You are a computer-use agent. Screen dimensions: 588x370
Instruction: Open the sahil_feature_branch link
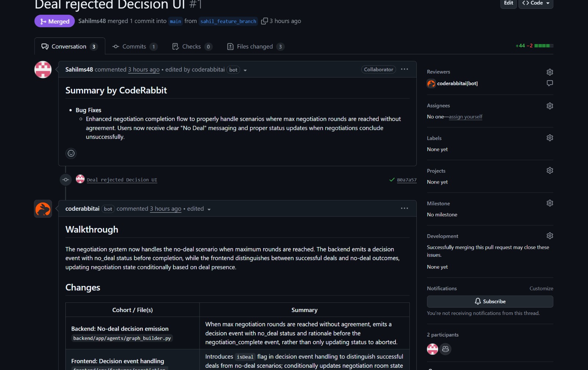coord(228,21)
